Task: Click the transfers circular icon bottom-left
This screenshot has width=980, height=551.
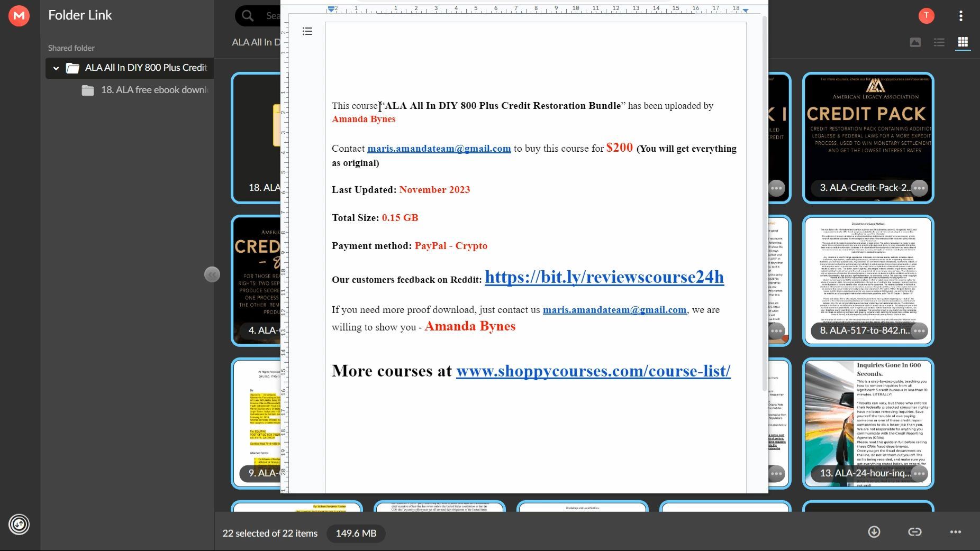Action: point(19,525)
